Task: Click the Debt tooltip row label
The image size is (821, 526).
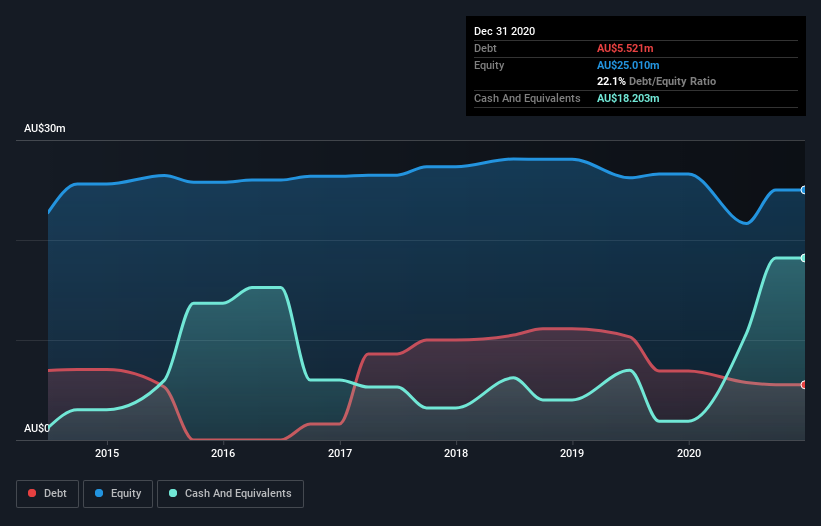Action: click(485, 48)
